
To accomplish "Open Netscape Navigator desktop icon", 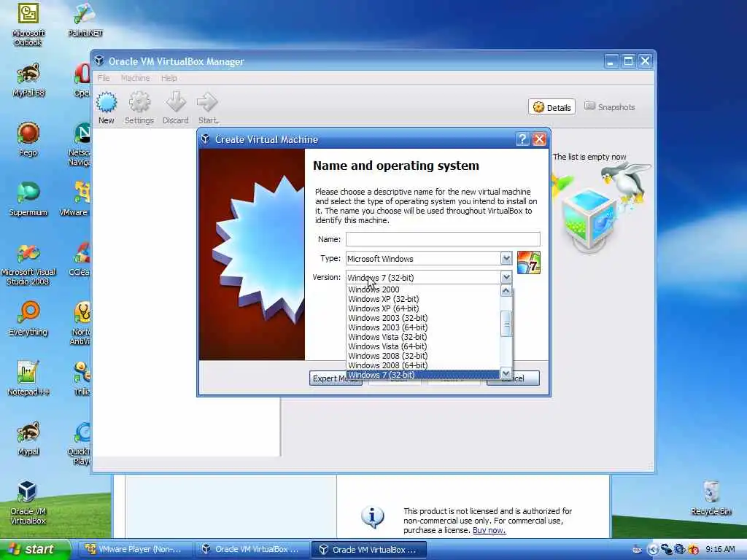I will coord(81,144).
